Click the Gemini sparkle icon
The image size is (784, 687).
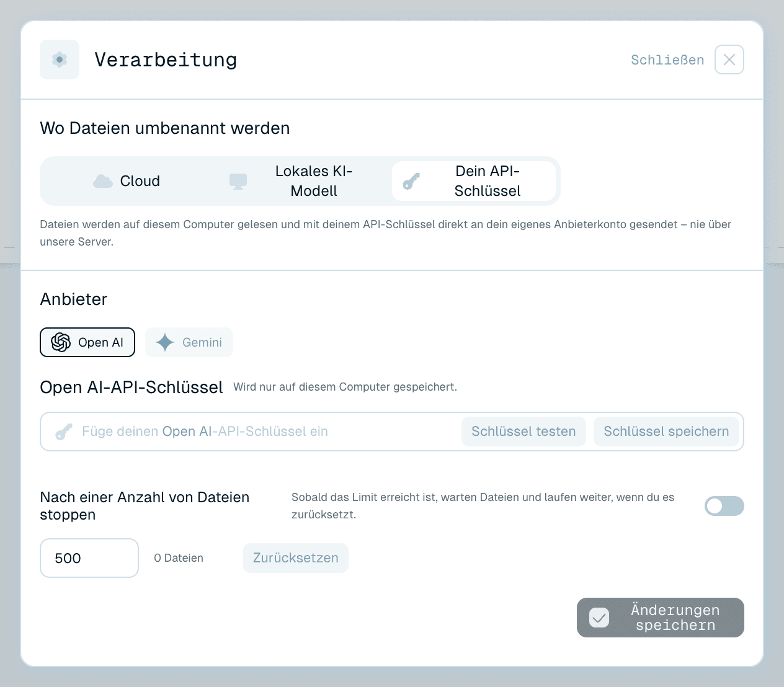click(165, 342)
